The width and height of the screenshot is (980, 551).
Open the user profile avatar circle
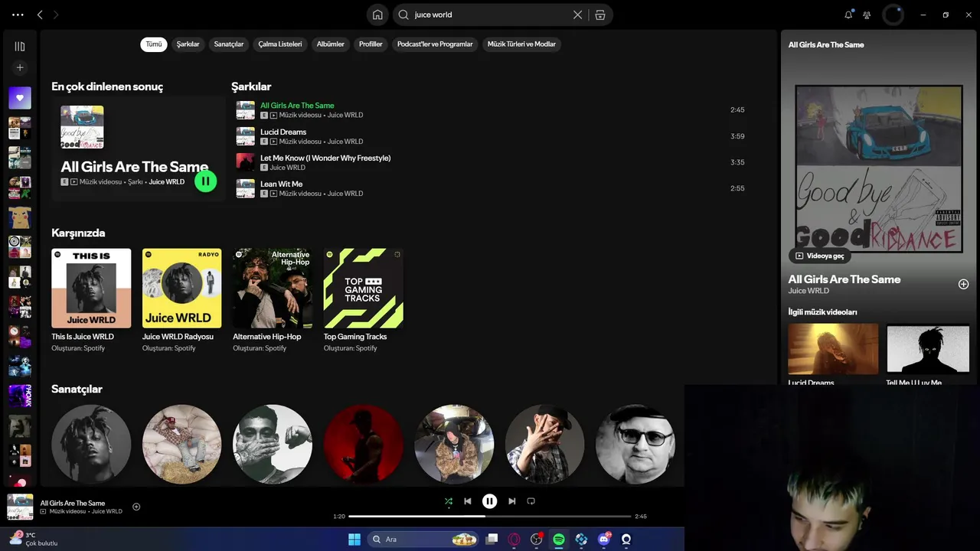893,15
